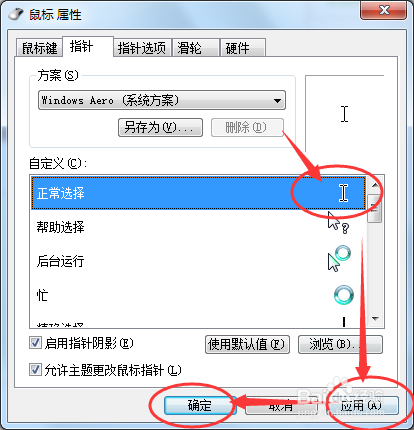
Task: Click the 确定 button
Action: 200,405
